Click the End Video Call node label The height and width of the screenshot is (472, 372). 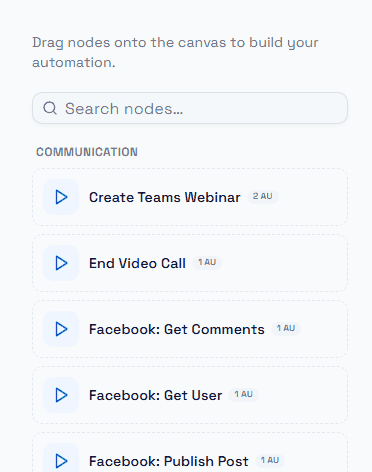pyautogui.click(x=137, y=263)
